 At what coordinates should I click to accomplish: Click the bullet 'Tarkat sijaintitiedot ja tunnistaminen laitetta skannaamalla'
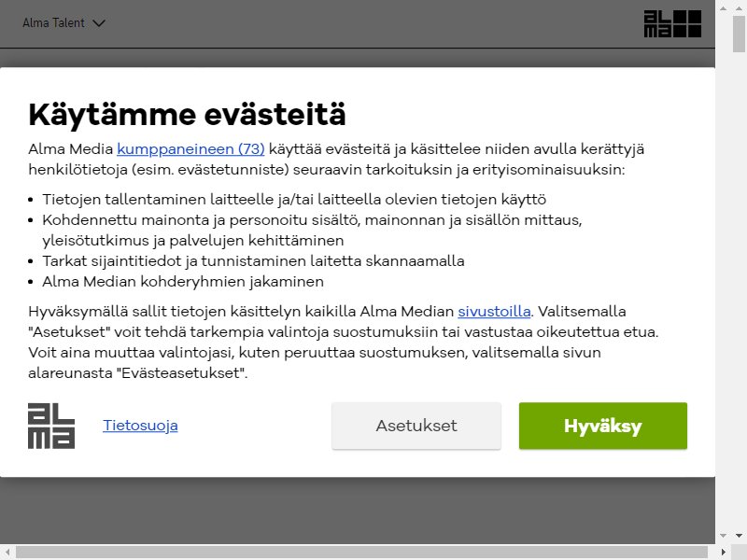pyautogui.click(x=253, y=261)
